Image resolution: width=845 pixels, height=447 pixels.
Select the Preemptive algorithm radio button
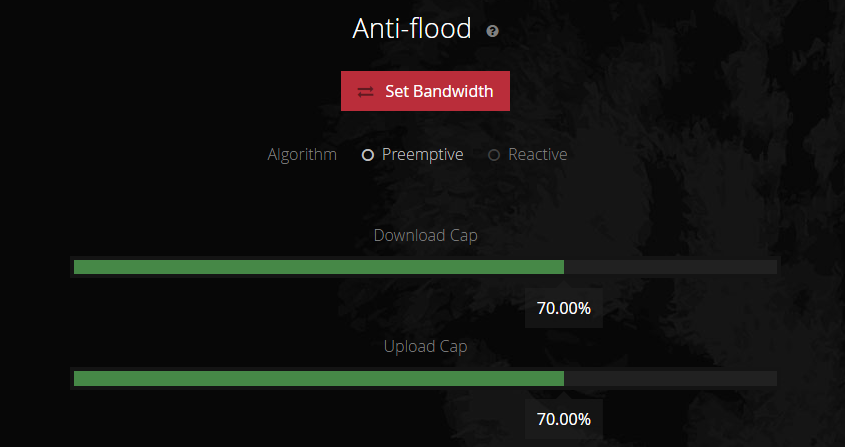[368, 155]
